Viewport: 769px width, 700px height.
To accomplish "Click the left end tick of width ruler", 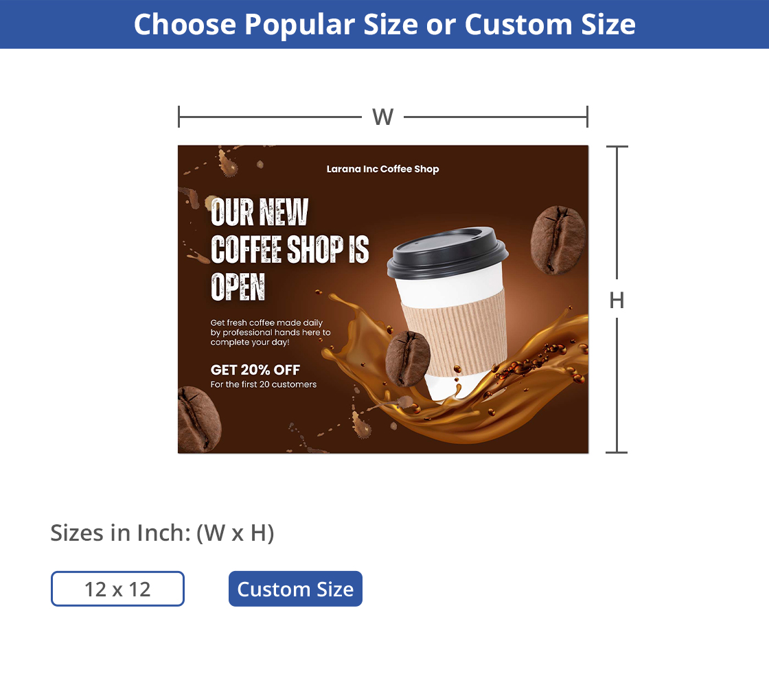I will pos(179,117).
